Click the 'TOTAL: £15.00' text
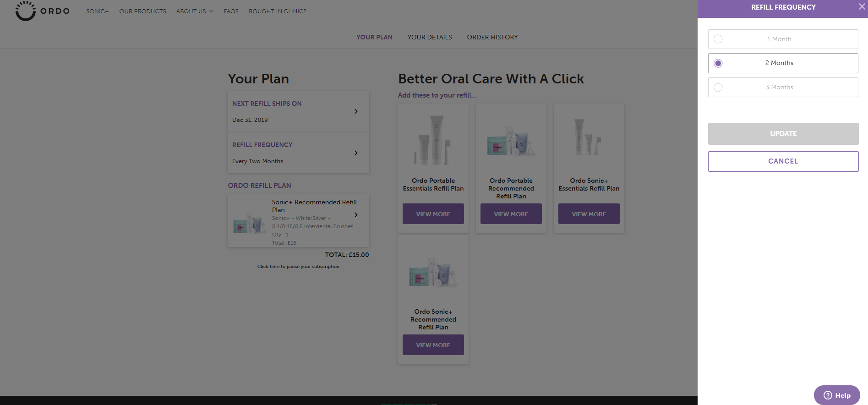Image resolution: width=868 pixels, height=405 pixels. (x=347, y=255)
